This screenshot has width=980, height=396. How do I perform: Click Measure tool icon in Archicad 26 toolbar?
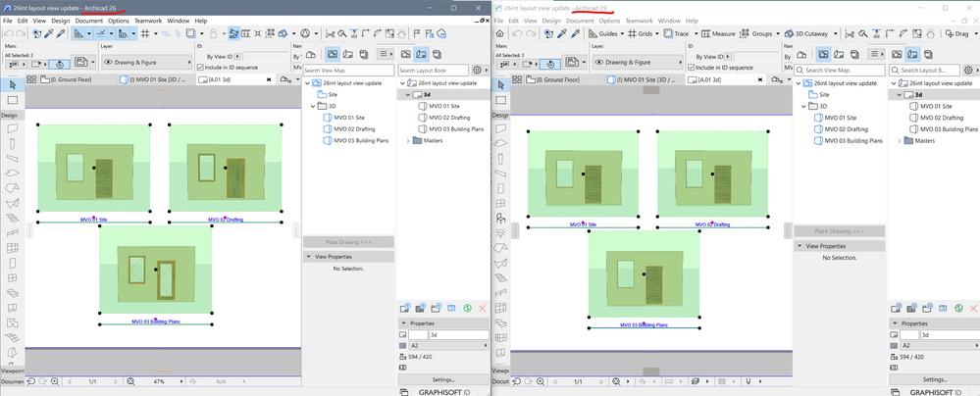click(x=245, y=33)
